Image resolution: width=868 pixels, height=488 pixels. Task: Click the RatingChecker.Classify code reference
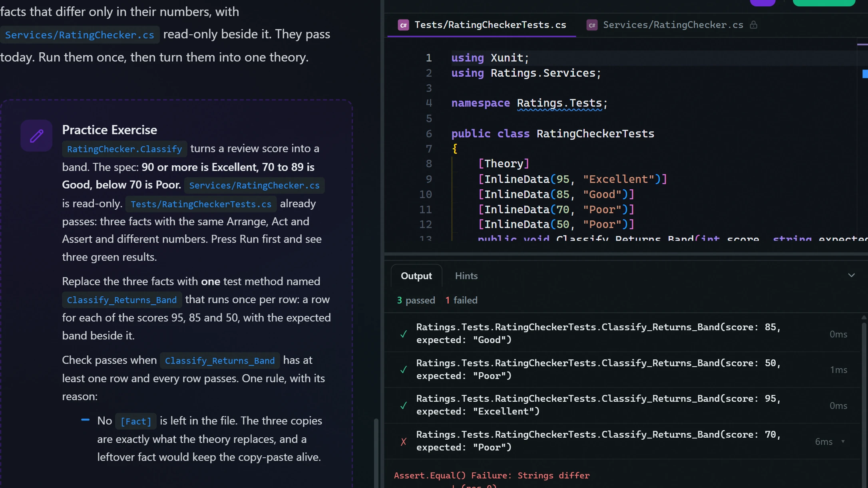tap(124, 149)
